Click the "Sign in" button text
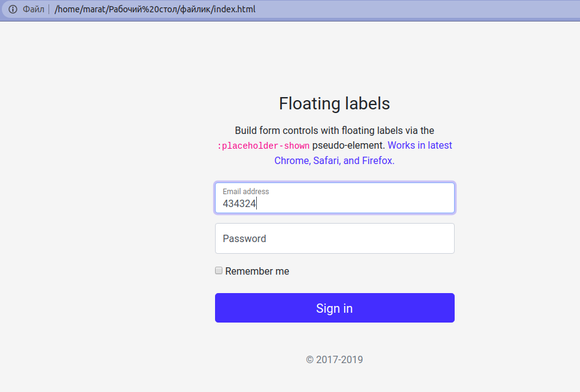 (334, 308)
